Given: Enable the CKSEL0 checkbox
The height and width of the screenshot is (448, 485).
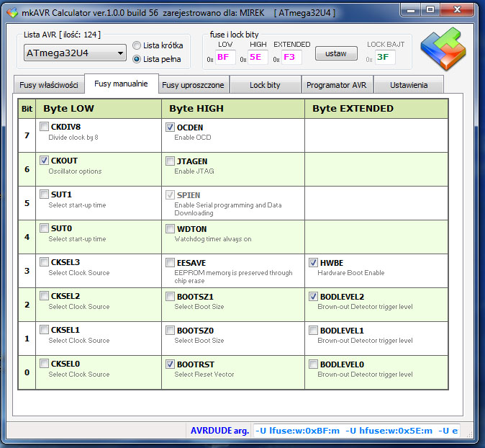Looking at the screenshot, I should tap(44, 363).
